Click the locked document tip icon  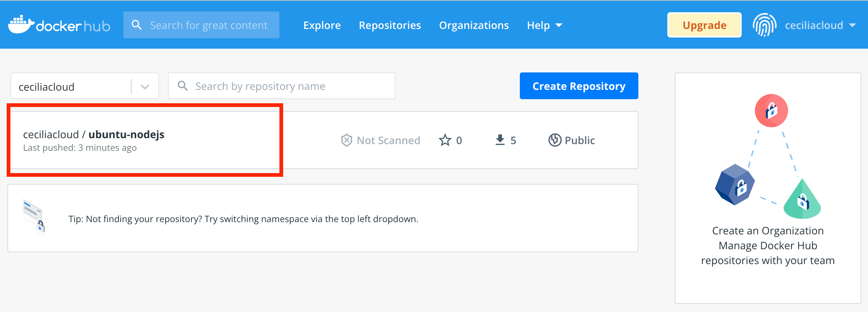click(x=34, y=218)
